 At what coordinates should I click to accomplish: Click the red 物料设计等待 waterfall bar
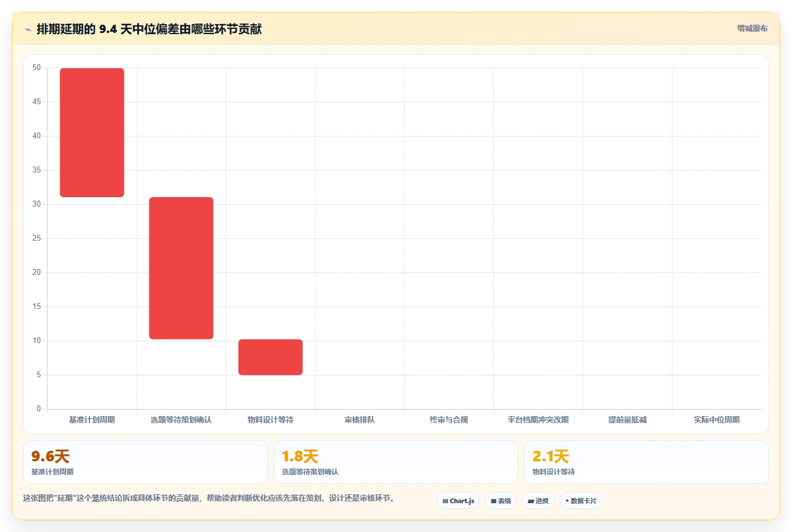(270, 357)
